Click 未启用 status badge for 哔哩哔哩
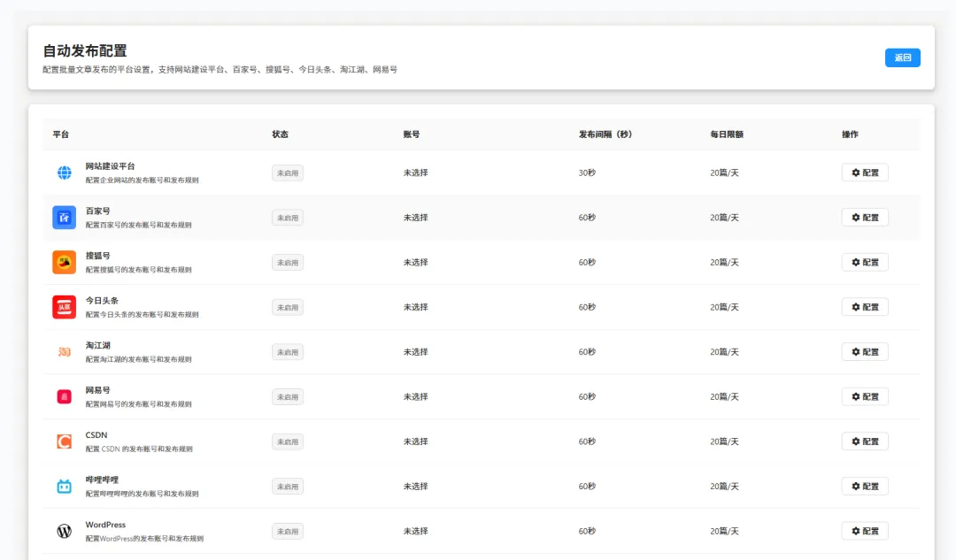Image resolution: width=956 pixels, height=560 pixels. pyautogui.click(x=287, y=487)
